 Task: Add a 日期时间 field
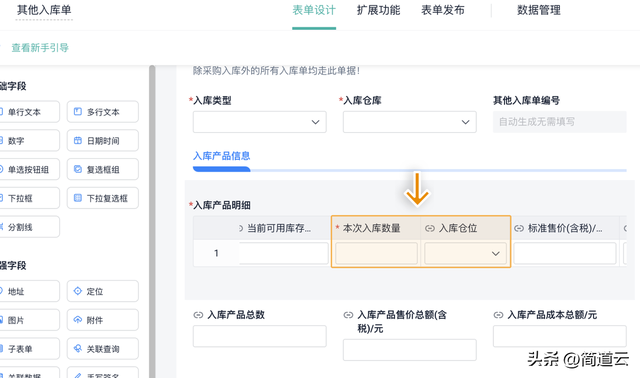point(103,140)
